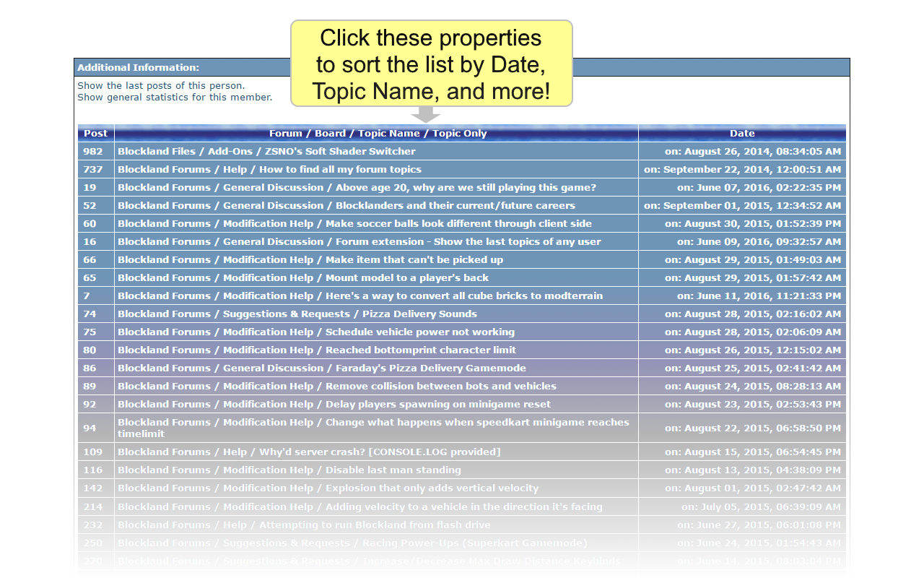Open 'Show general statistics for this member'

click(175, 97)
